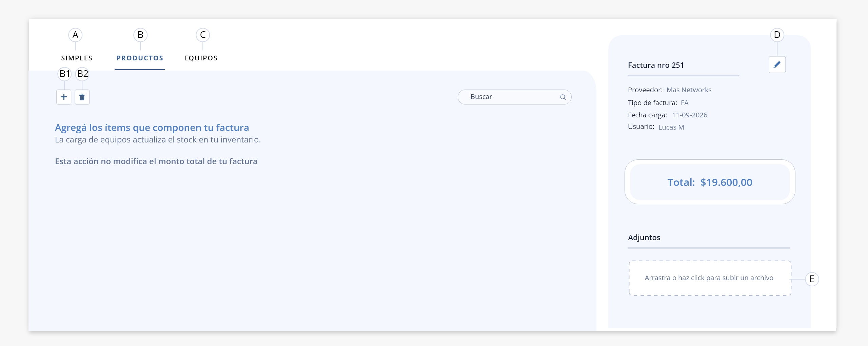868x346 pixels.
Task: Click the 'Arrastra o haz click' upload area
Action: (x=710, y=278)
